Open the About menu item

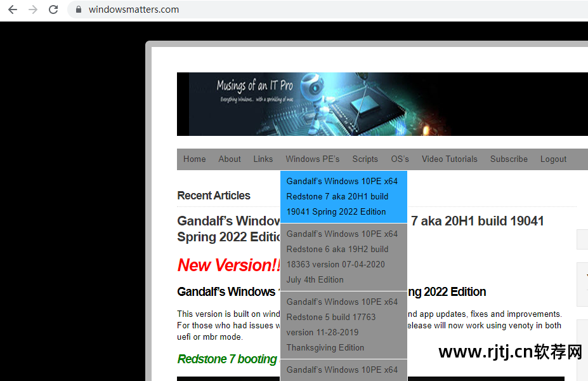230,159
